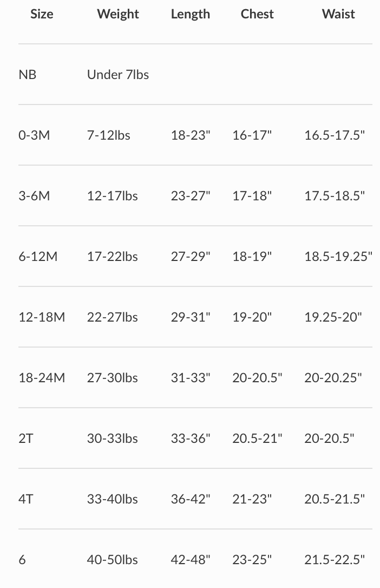This screenshot has width=380, height=588.
Task: Select the Under 7lbs weight cell
Action: coord(117,75)
